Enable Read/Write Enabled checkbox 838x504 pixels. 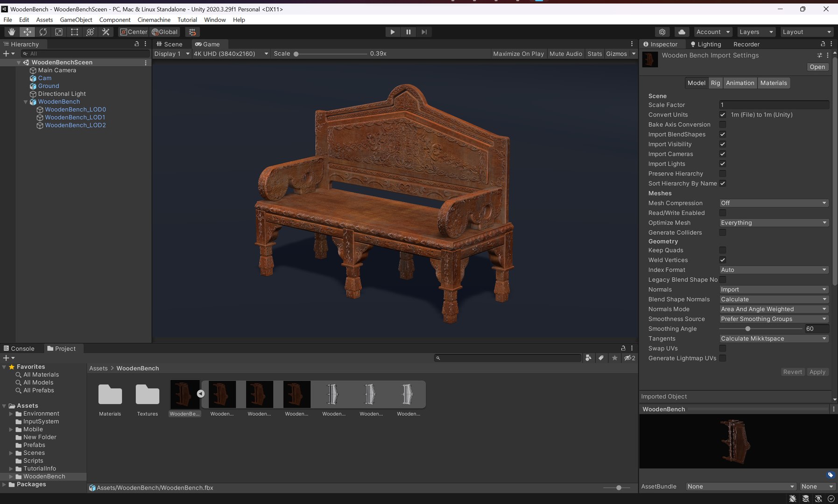723,213
